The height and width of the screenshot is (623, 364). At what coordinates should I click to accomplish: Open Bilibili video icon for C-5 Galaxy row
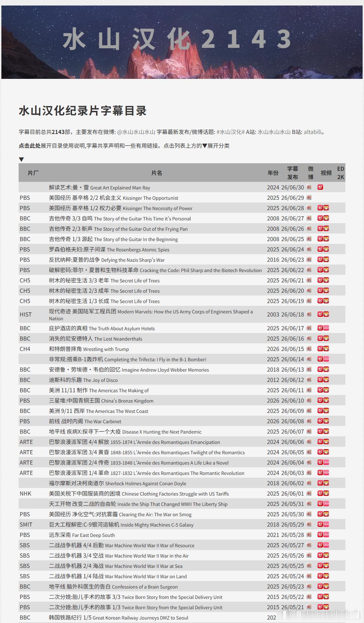(326, 524)
